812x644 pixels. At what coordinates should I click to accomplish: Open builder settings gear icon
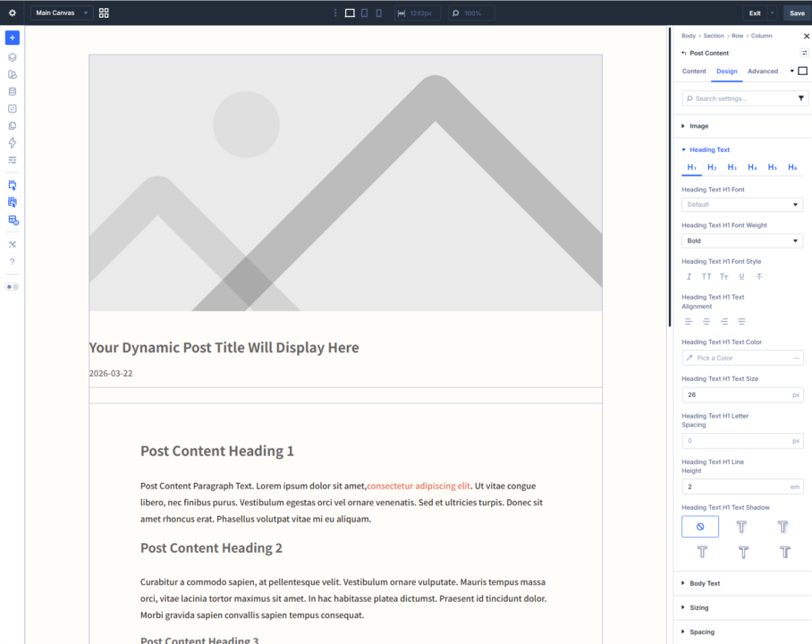pos(12,13)
